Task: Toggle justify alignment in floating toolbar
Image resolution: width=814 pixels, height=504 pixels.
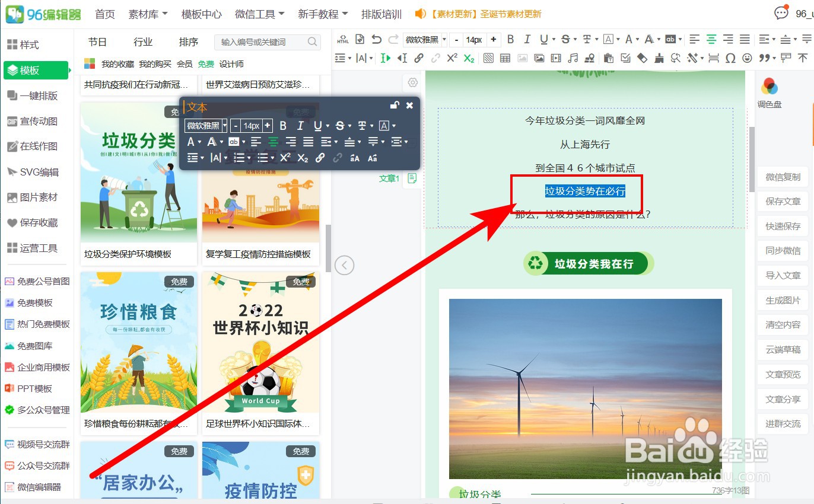Action: coord(309,142)
